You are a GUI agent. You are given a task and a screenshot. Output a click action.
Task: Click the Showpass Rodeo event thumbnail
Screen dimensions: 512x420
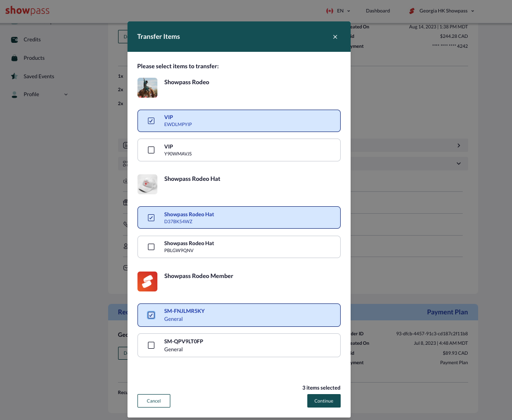[147, 88]
